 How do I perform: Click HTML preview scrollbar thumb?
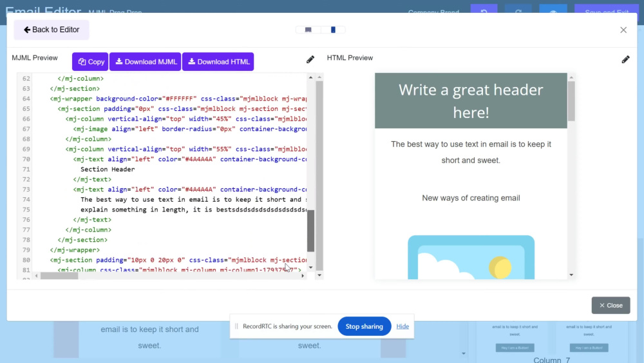click(571, 101)
